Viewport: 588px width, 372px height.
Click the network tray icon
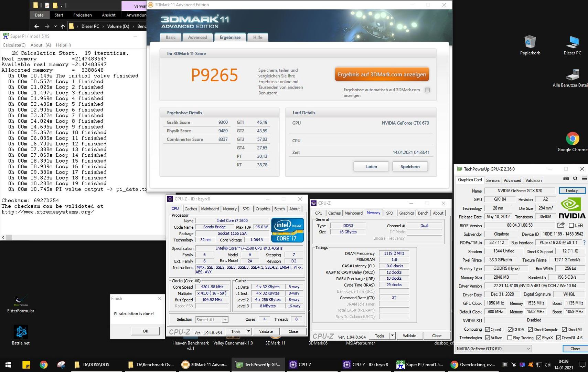tap(539, 365)
